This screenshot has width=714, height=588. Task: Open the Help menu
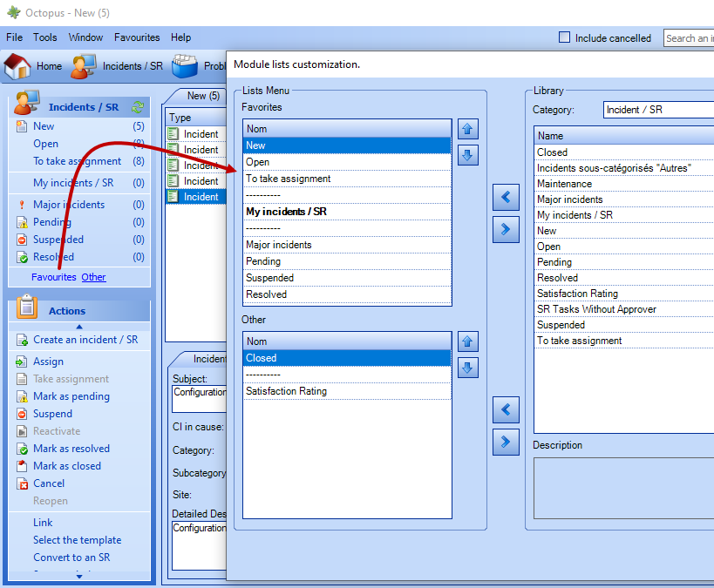[180, 37]
